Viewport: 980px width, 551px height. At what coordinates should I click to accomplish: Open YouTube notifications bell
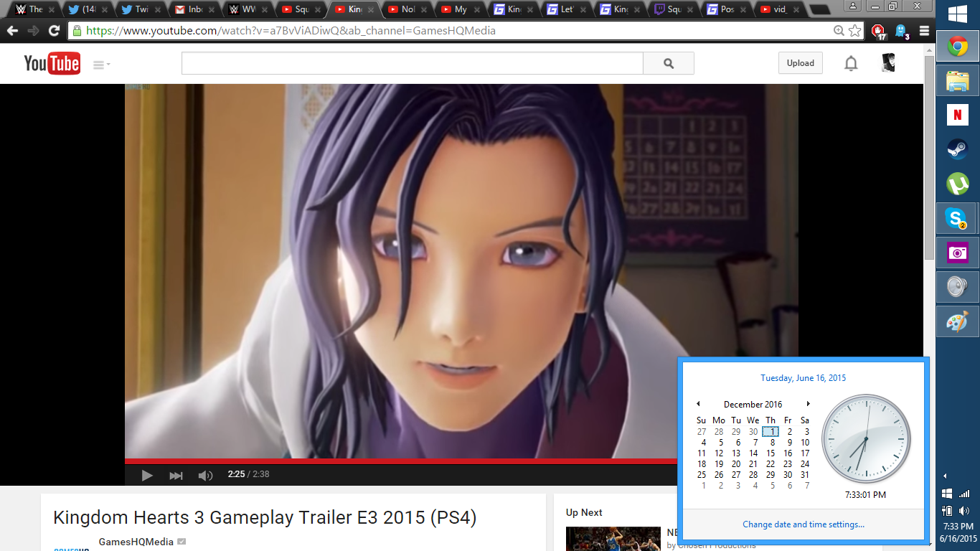851,63
